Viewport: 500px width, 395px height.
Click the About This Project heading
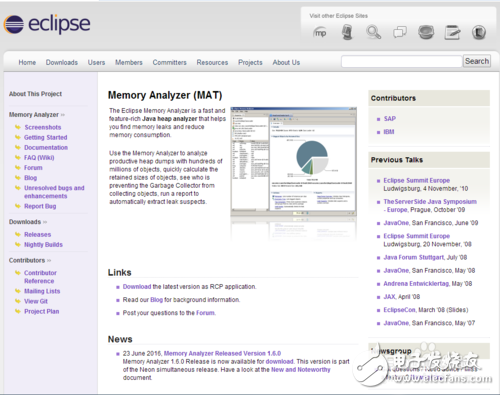pyautogui.click(x=35, y=94)
